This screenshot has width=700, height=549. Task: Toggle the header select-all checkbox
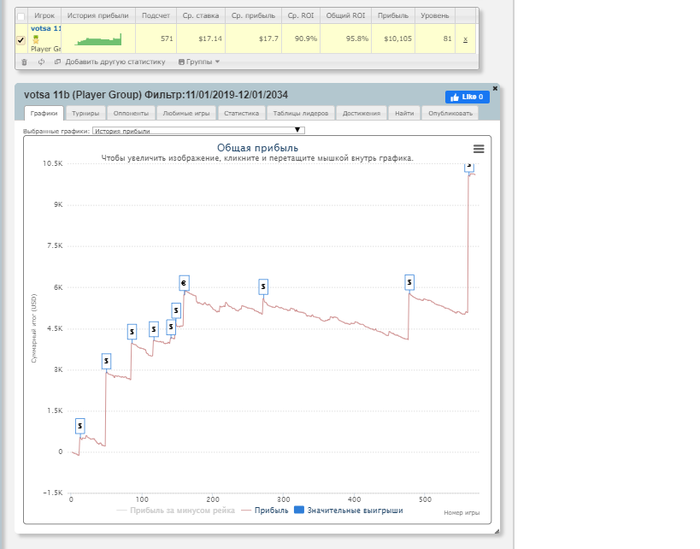(x=21, y=17)
